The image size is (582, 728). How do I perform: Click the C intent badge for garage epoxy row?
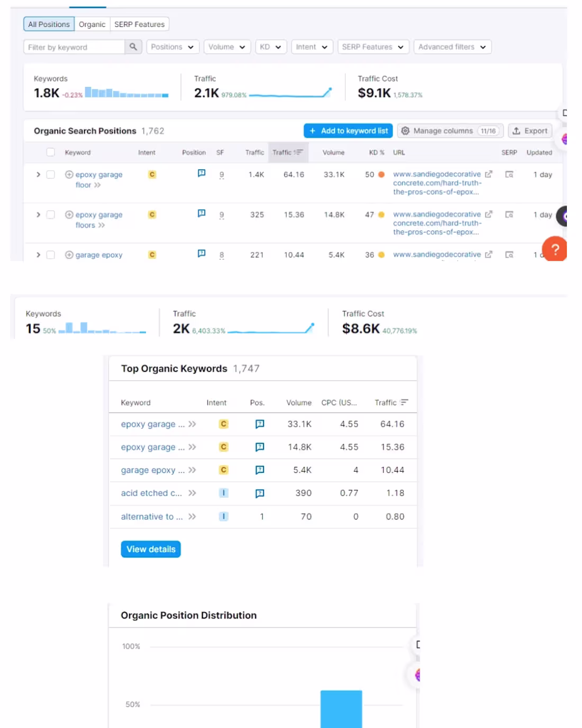[x=152, y=255]
